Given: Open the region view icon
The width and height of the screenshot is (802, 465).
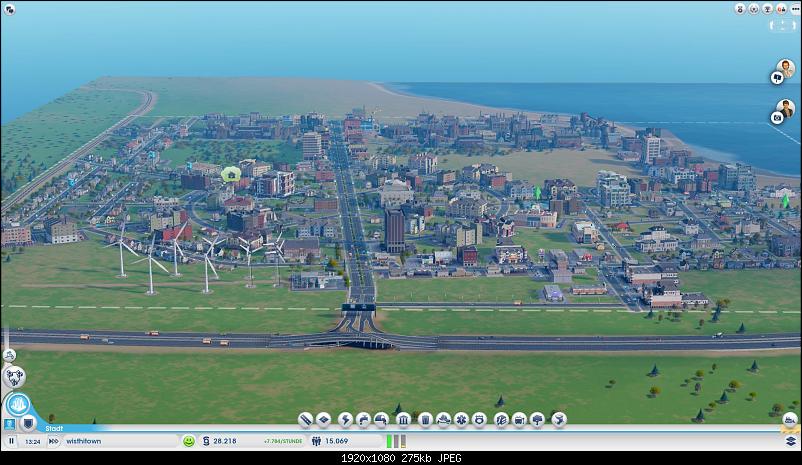Looking at the screenshot, I should click(x=14, y=377).
